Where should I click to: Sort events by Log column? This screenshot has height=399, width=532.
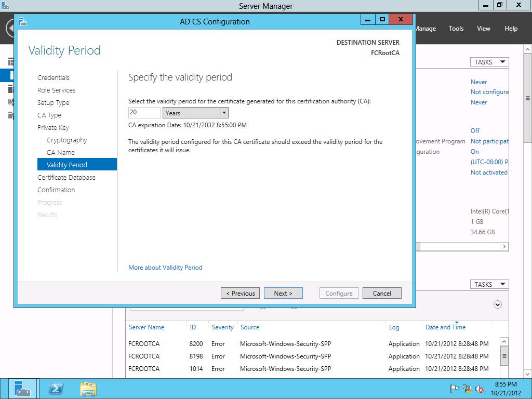coord(394,327)
